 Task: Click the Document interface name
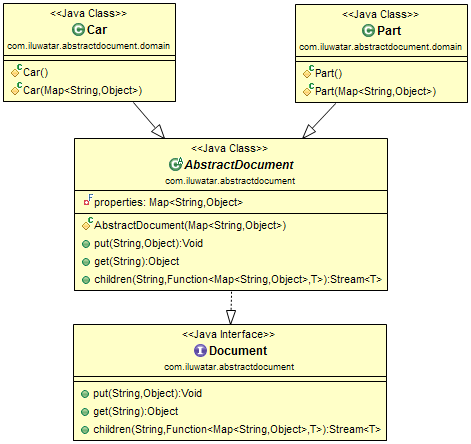click(238, 351)
